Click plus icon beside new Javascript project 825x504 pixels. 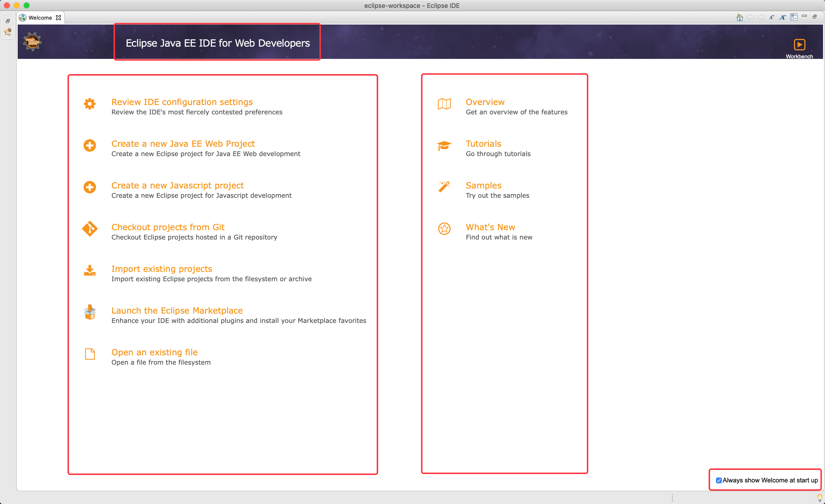tap(90, 187)
